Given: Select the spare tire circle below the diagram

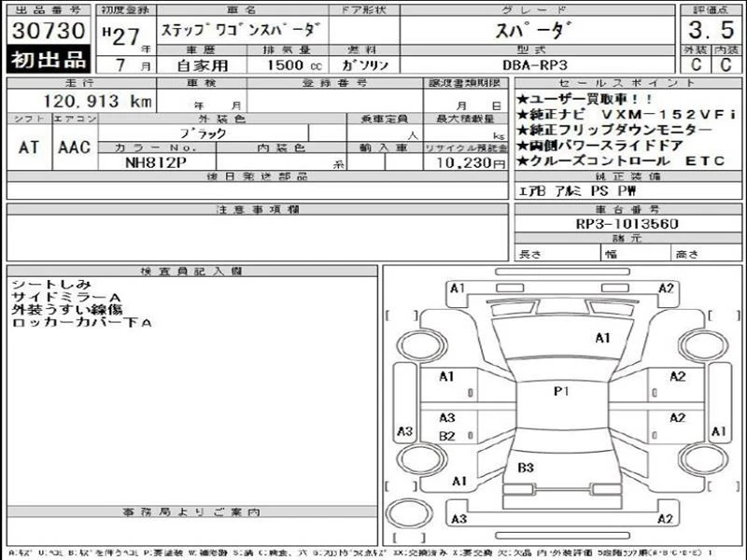Looking at the screenshot, I should coord(409,514).
